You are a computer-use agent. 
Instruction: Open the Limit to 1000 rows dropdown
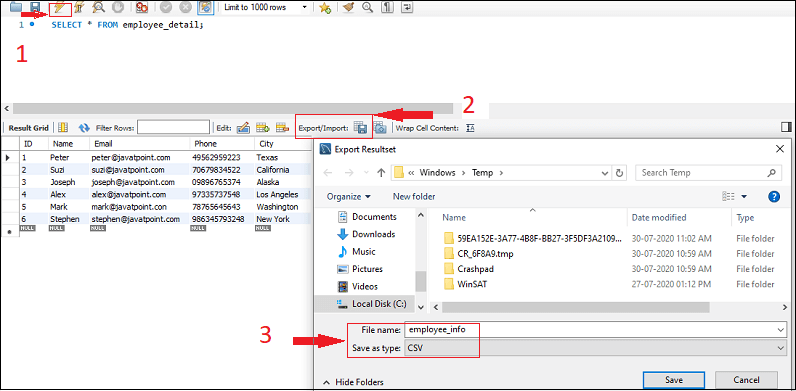[266, 7]
